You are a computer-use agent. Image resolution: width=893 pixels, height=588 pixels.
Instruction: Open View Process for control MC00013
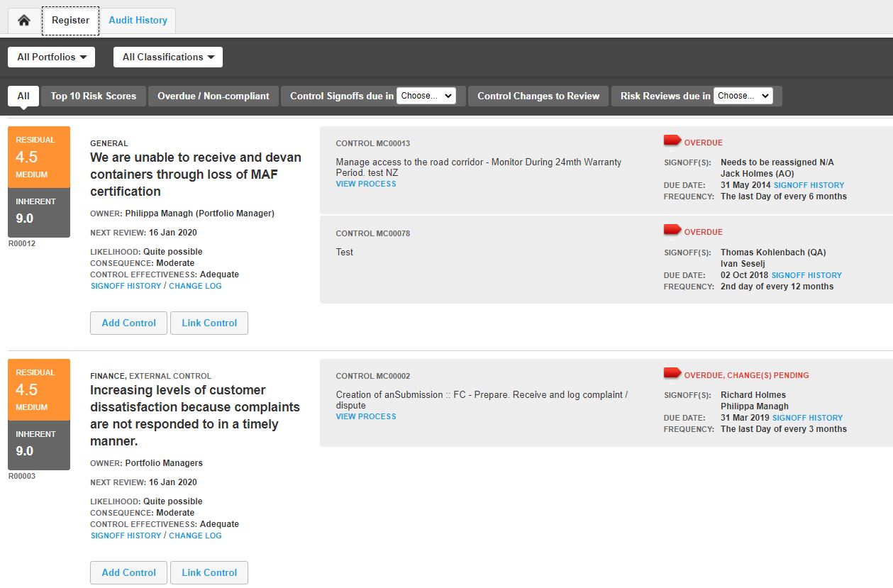[x=366, y=184]
